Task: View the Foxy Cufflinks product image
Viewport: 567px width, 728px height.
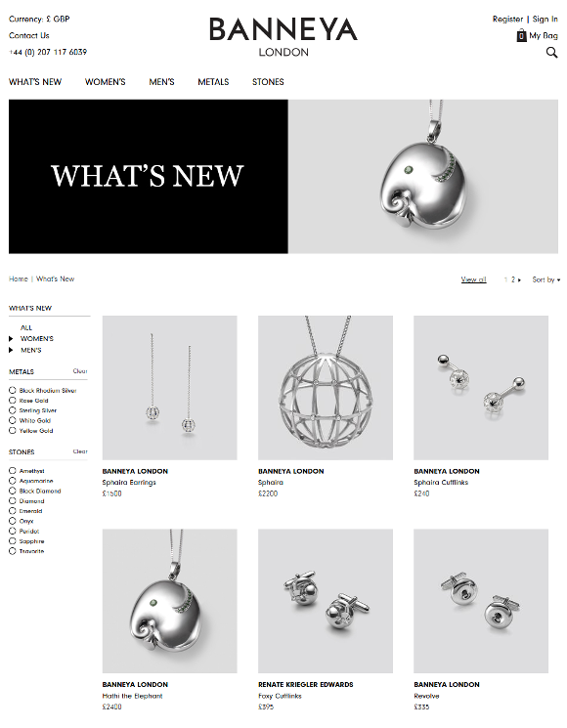Action: (x=326, y=601)
